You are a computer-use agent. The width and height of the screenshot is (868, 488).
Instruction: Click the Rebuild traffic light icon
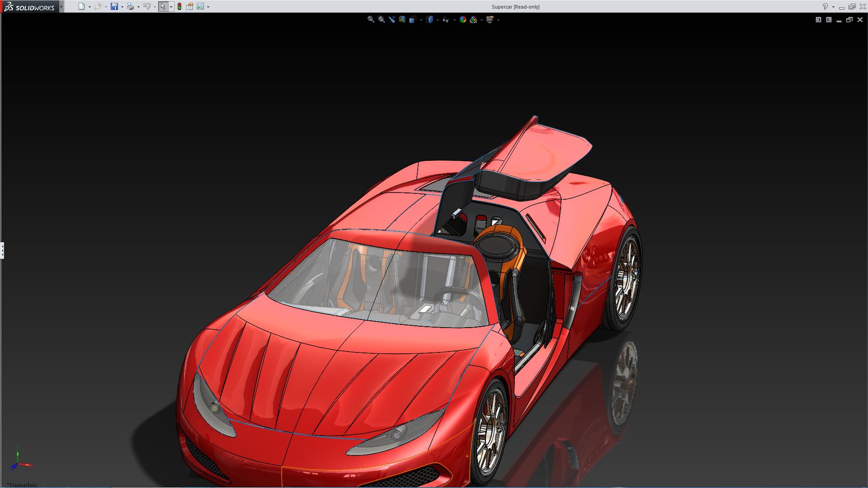[x=179, y=6]
